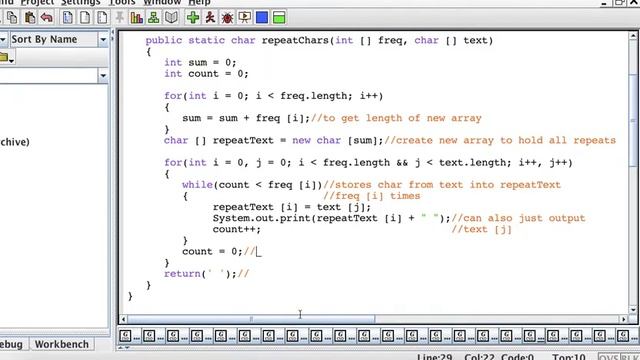Click the red Undo arrow icon
The width and height of the screenshot is (640, 360).
click(x=47, y=18)
